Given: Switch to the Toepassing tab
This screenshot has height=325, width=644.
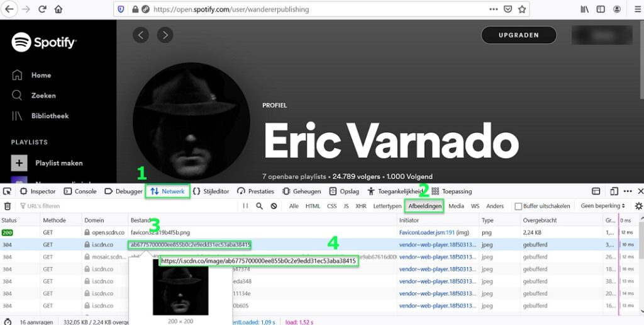Looking at the screenshot, I should 452,191.
